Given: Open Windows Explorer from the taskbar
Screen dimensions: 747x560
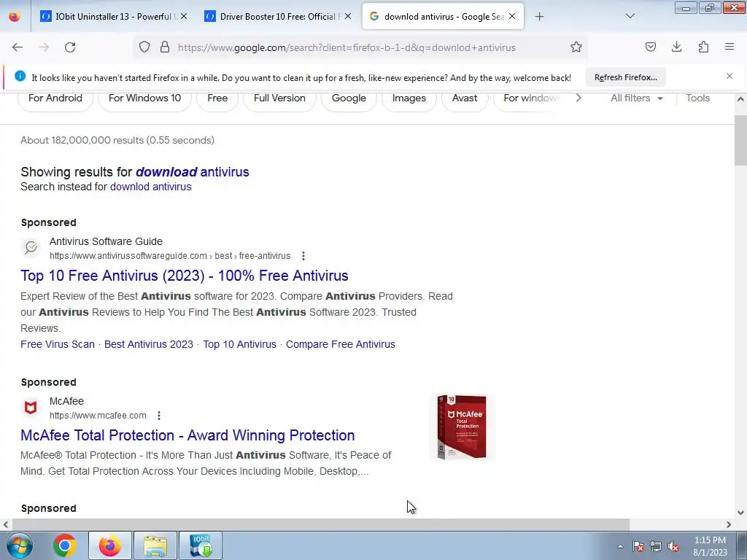Looking at the screenshot, I should click(155, 545).
